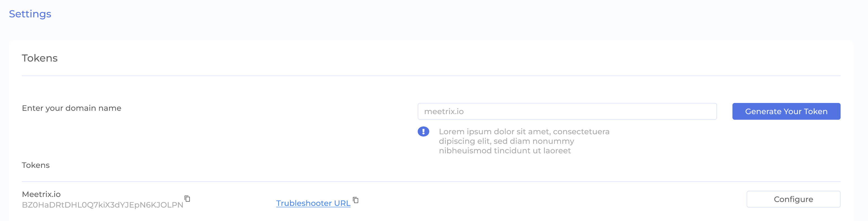Select the info circle near the lorem ipsum text
868x221 pixels.
coord(424,132)
